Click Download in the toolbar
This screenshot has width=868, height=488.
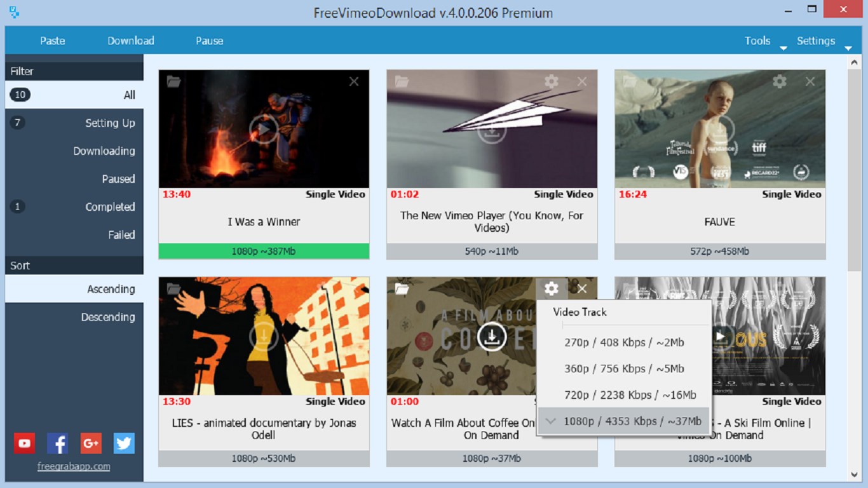tap(131, 41)
